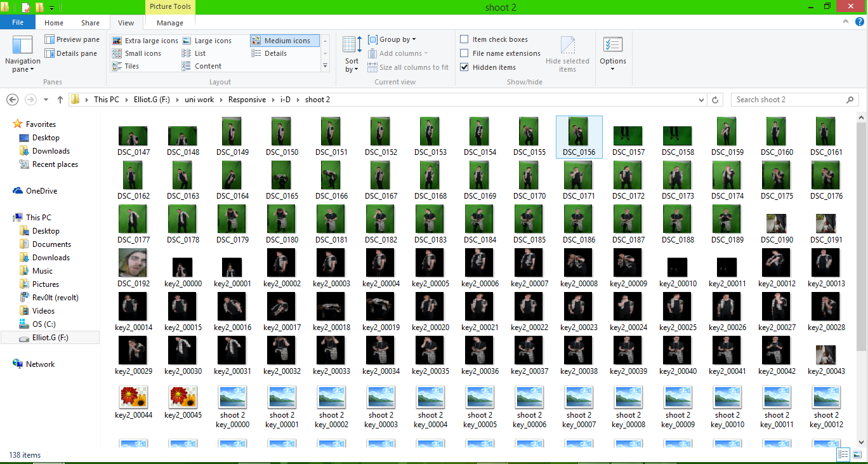Open Rev0lt (revolt) network drive
868x464 pixels.
point(55,298)
